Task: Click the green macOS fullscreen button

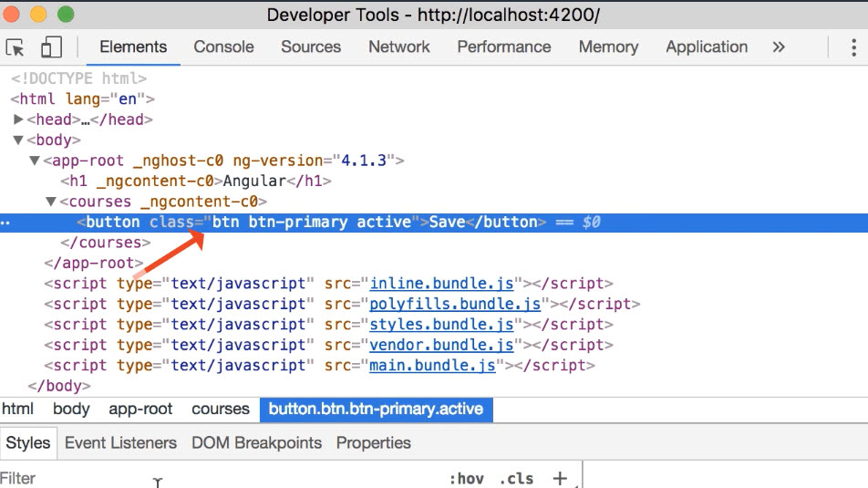Action: point(66,15)
